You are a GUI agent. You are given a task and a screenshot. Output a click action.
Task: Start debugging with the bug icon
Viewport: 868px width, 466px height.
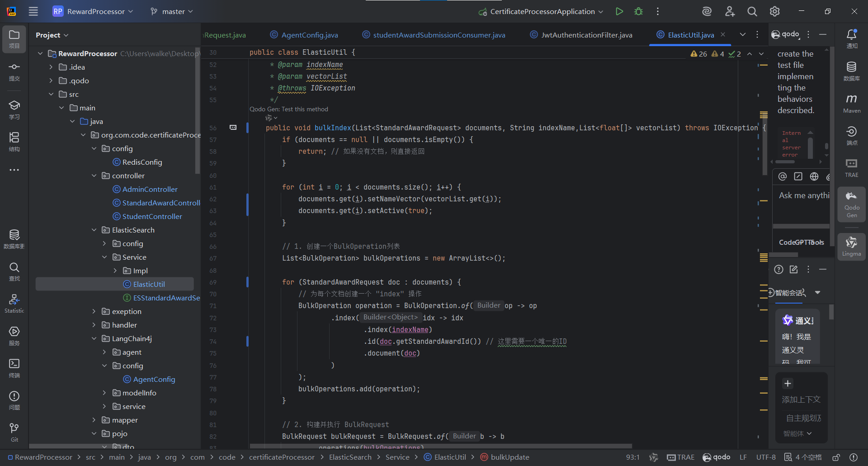[x=638, y=11]
